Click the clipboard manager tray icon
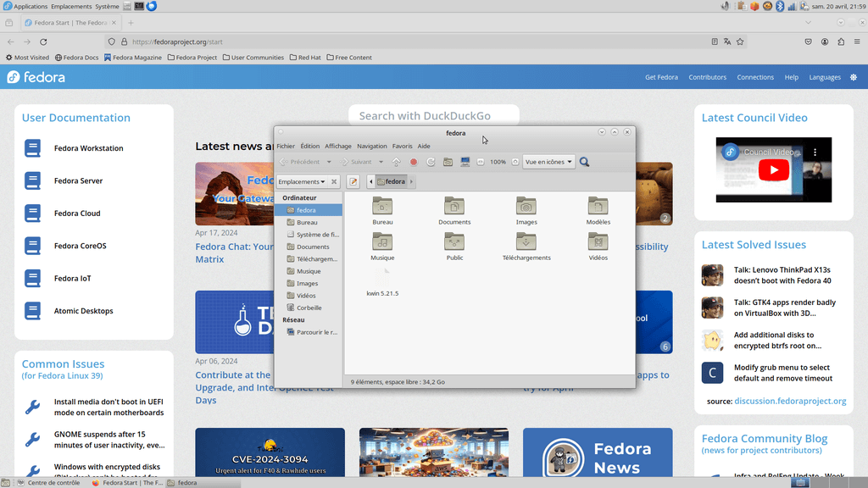 pyautogui.click(x=741, y=6)
